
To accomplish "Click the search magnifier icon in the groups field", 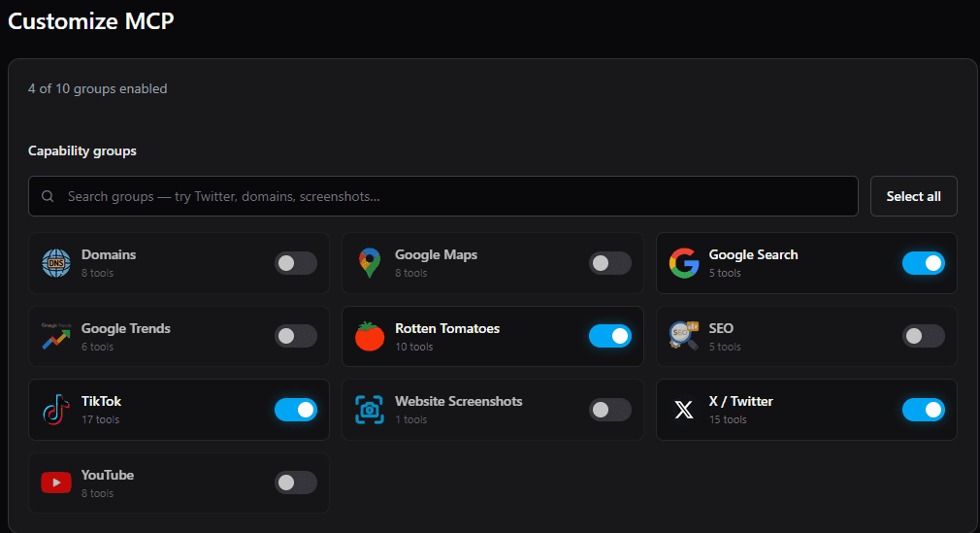I will 48,196.
